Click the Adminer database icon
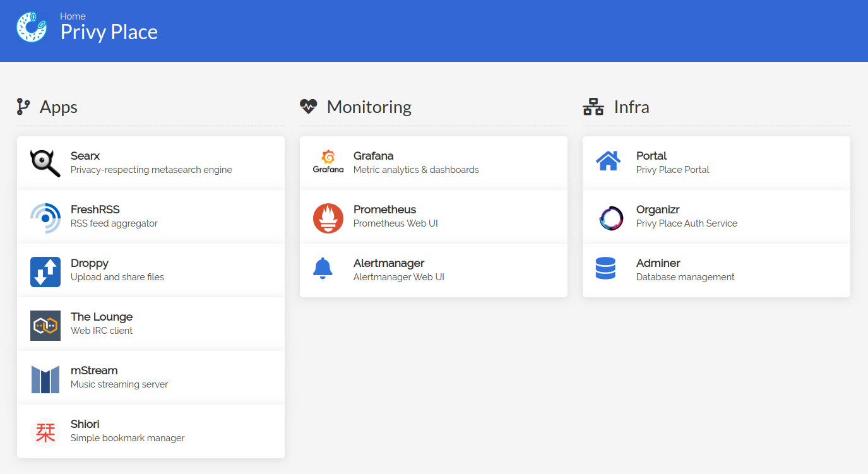The width and height of the screenshot is (868, 474). coord(605,268)
